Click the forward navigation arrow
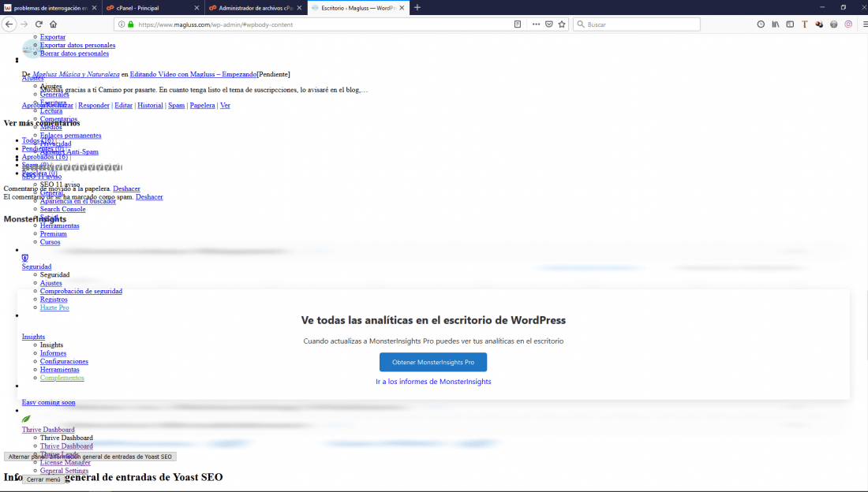Viewport: 868px width, 492px height. tap(24, 24)
